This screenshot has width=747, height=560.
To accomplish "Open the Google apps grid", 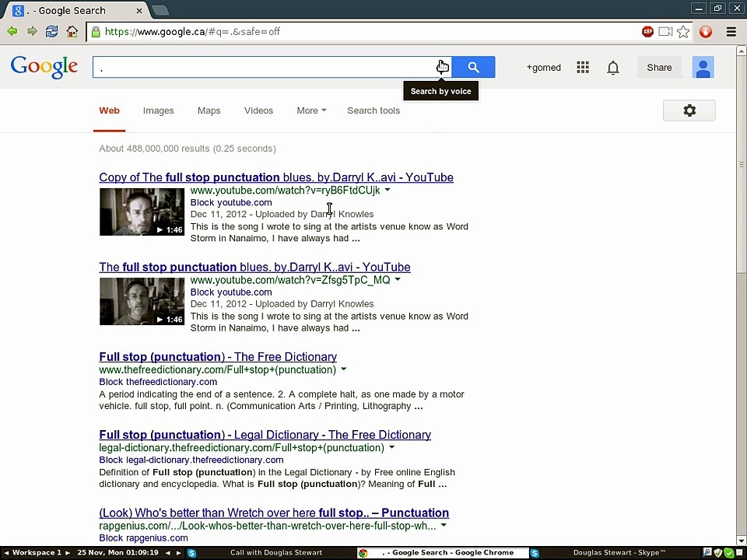I will tap(583, 68).
